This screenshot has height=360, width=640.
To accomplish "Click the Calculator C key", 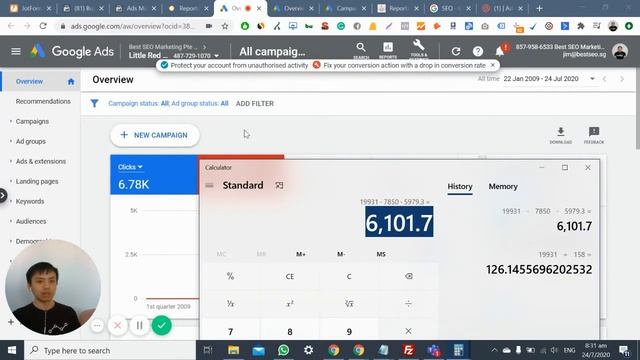I will [x=349, y=276].
